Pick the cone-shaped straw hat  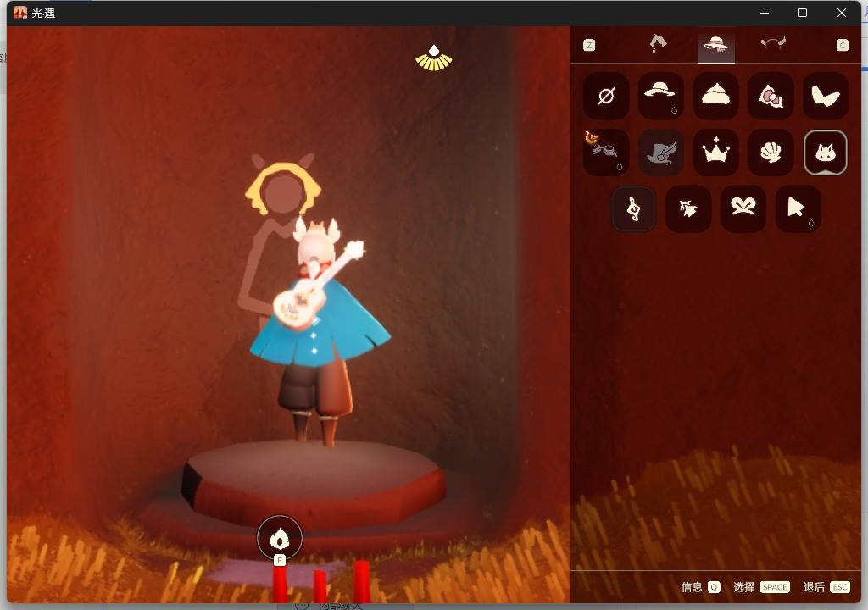tap(715, 96)
